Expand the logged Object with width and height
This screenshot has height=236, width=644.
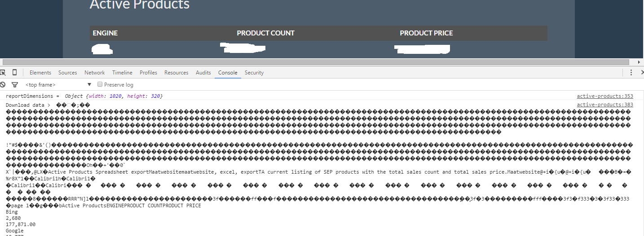pos(114,96)
